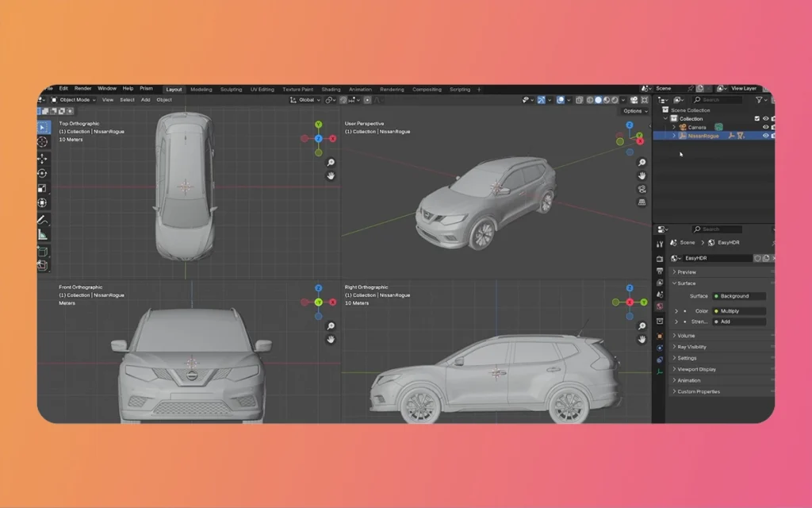Select the Scale tool

pos(43,188)
